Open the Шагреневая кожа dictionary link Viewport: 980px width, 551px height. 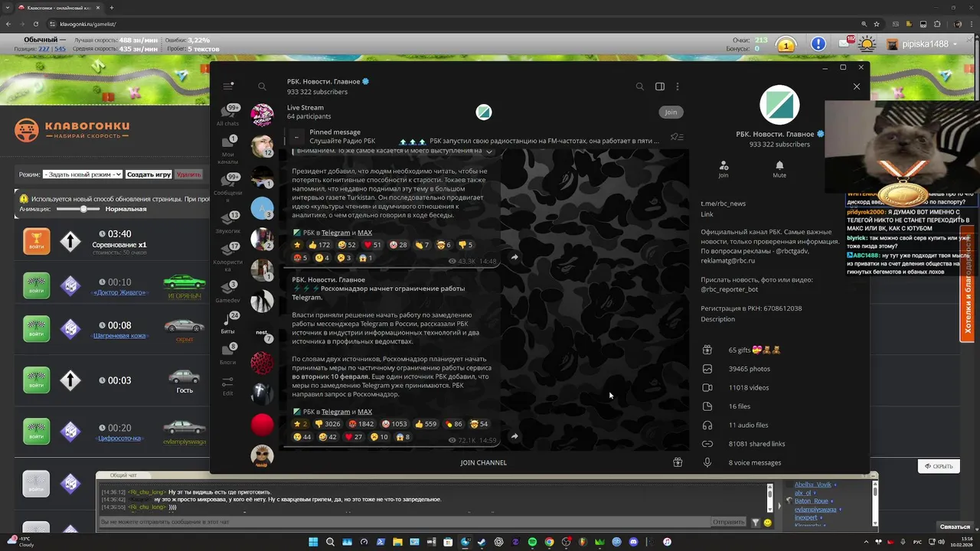coord(119,336)
